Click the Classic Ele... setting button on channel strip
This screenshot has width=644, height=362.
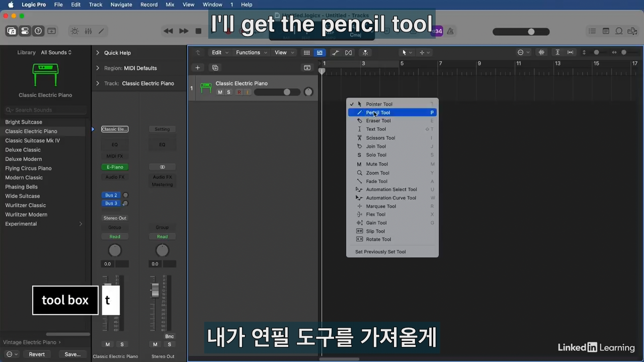(x=115, y=129)
